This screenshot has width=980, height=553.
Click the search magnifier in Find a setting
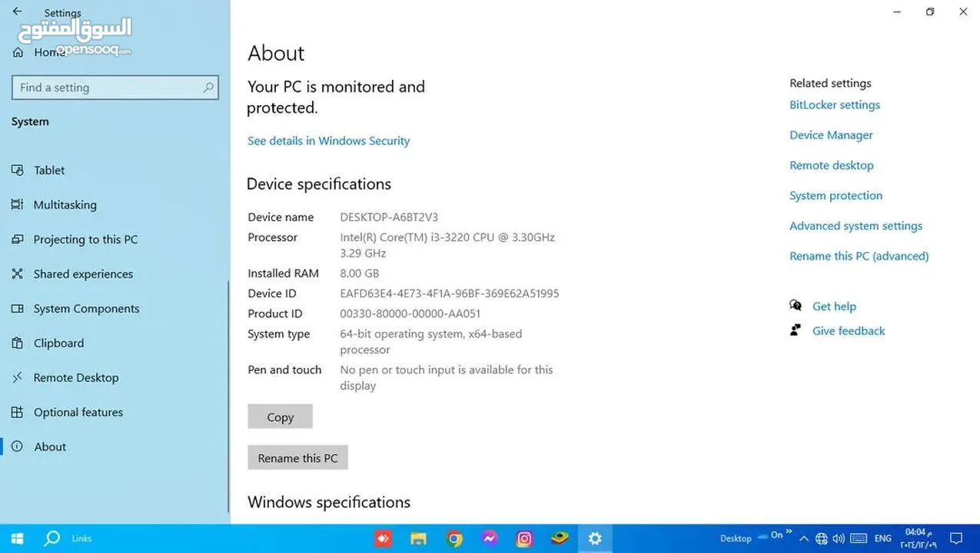208,88
